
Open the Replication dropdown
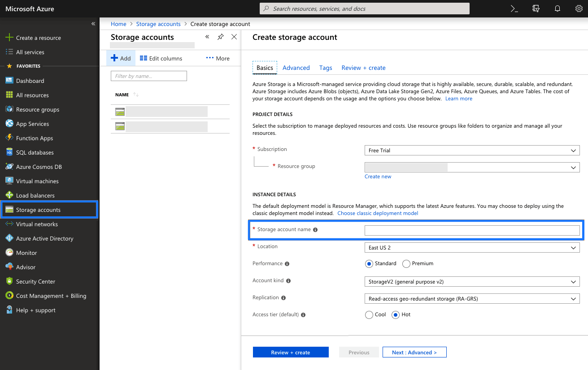(472, 298)
